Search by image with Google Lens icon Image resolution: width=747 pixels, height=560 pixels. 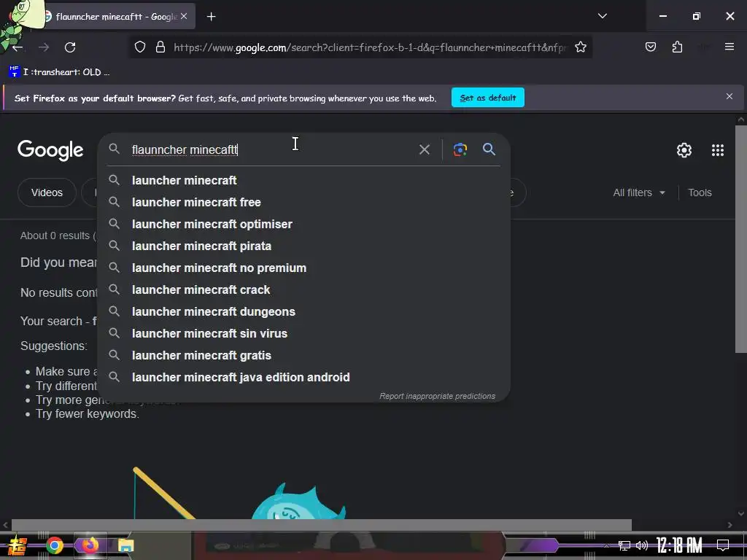tap(460, 149)
